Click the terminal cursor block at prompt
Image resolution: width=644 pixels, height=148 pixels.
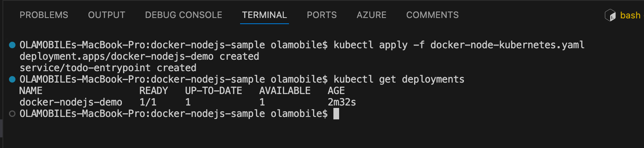336,114
